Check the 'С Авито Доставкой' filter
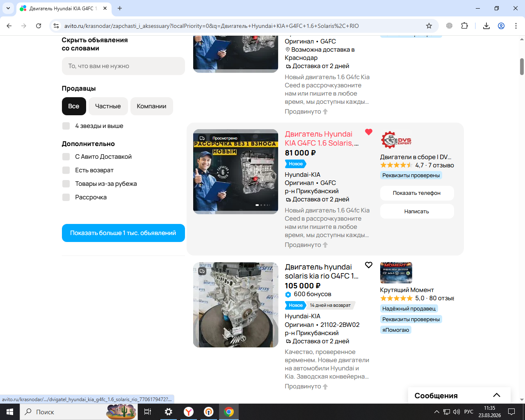525x420 pixels. point(66,157)
